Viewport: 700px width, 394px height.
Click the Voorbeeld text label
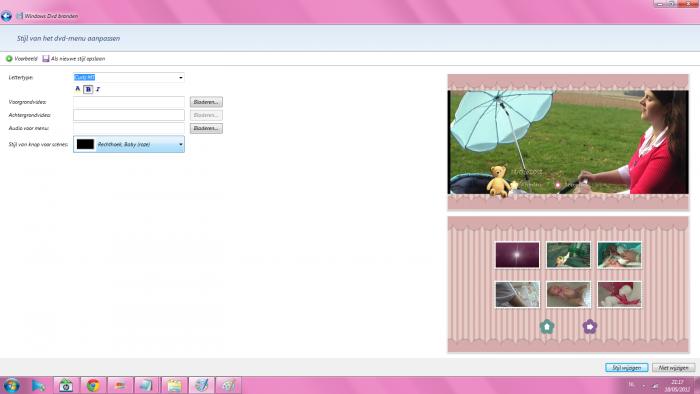coord(26,58)
